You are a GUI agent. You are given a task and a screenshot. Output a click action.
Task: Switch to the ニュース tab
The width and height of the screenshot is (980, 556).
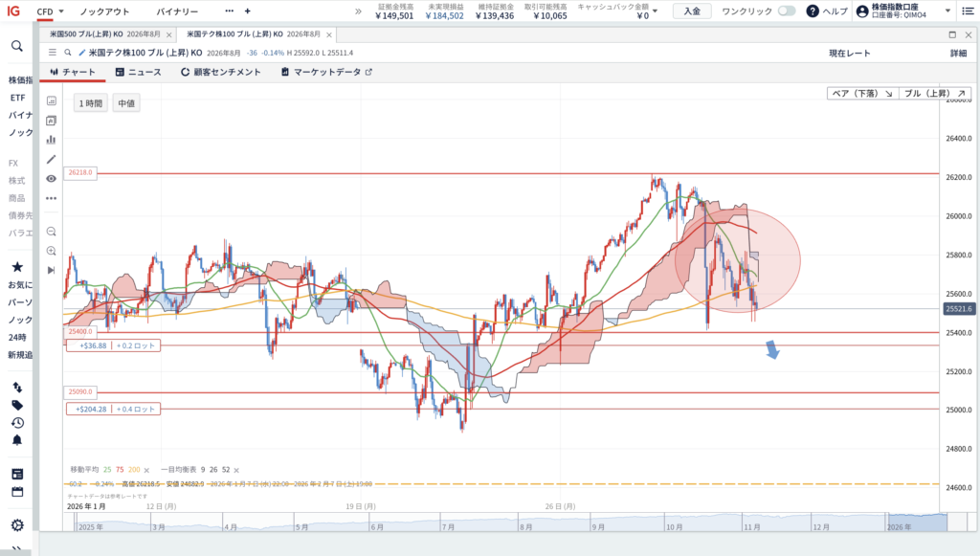click(x=138, y=72)
